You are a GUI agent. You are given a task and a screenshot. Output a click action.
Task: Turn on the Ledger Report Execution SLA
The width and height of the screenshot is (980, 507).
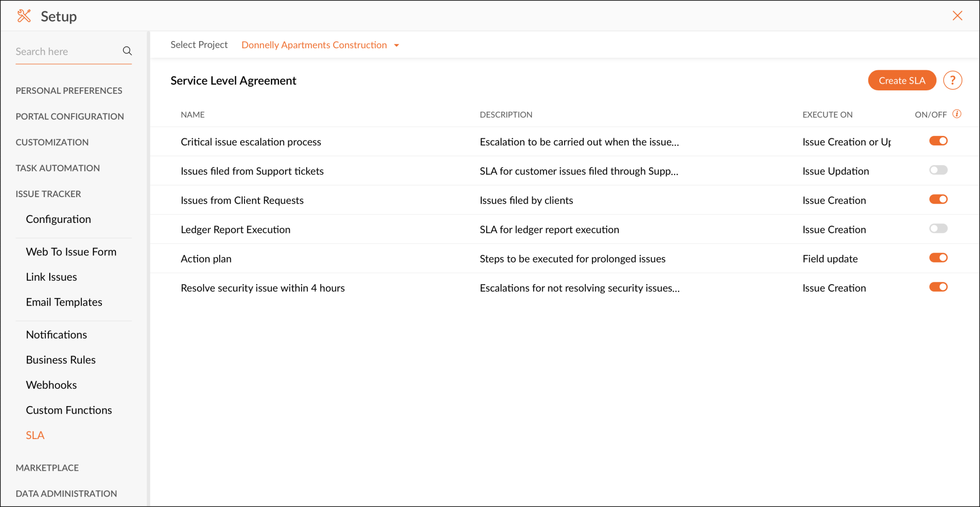click(938, 229)
